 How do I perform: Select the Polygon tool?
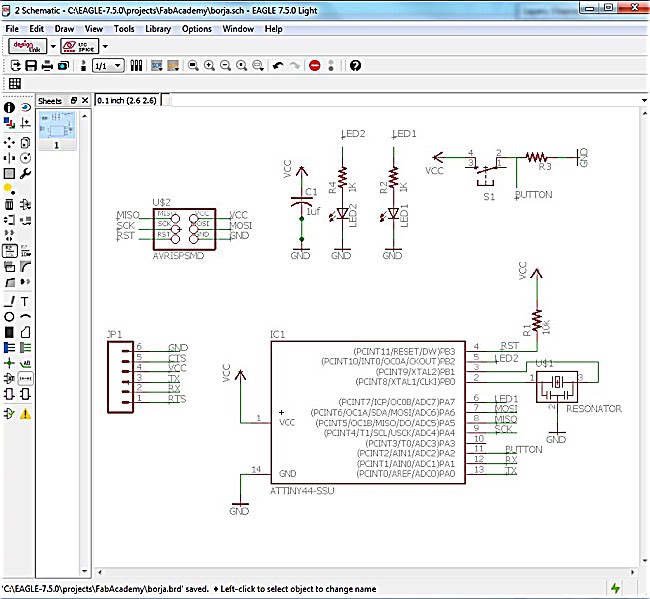click(25, 332)
